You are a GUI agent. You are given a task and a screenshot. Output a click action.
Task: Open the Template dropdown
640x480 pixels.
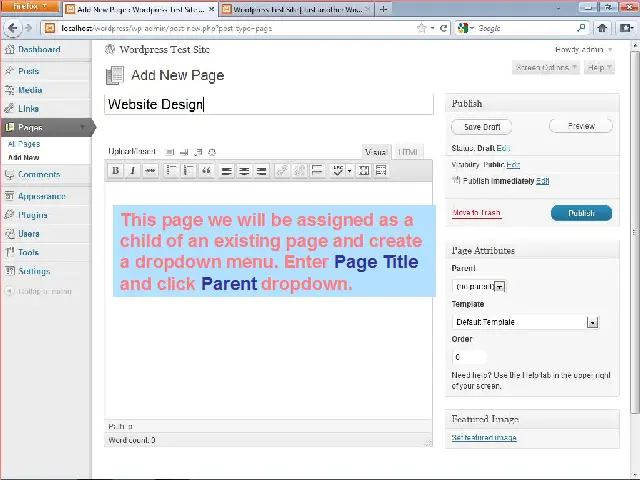[525, 322]
